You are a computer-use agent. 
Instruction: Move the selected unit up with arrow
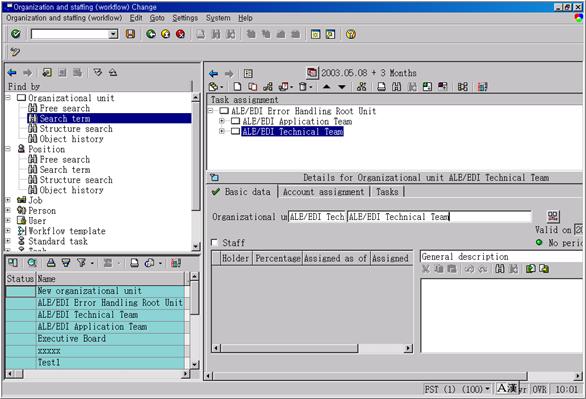(x=326, y=87)
